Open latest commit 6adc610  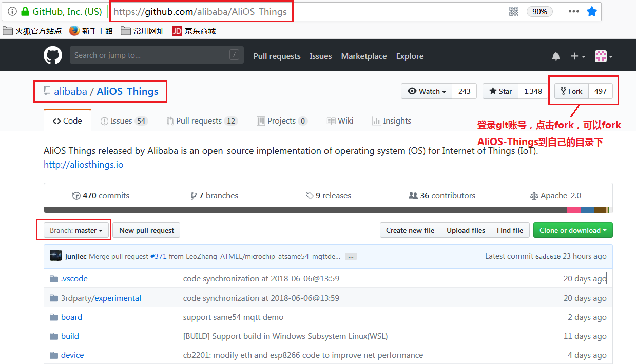point(548,257)
